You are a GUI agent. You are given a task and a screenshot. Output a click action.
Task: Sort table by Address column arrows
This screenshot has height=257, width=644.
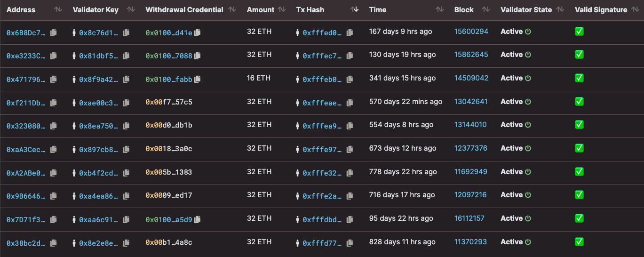tap(58, 9)
